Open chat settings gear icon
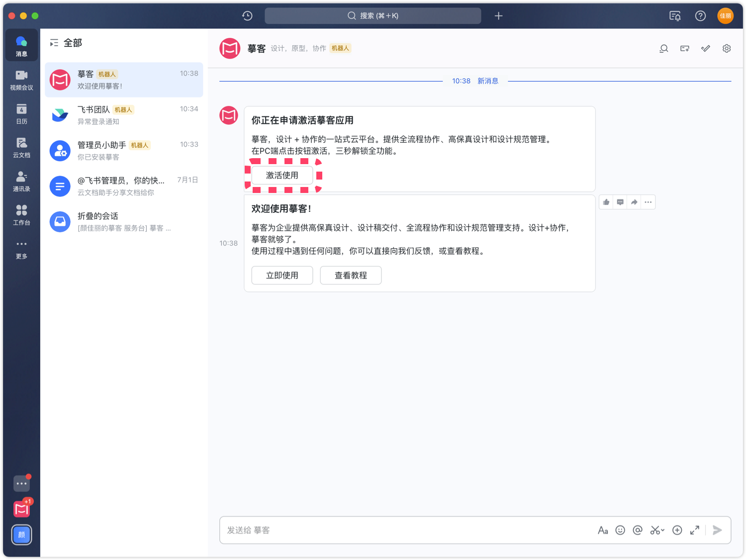 pyautogui.click(x=727, y=48)
